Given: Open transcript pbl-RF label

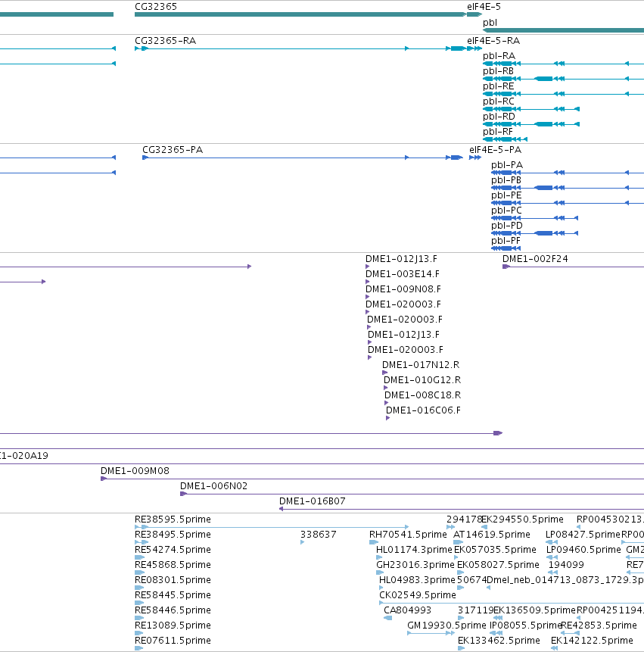Looking at the screenshot, I should 498,132.
